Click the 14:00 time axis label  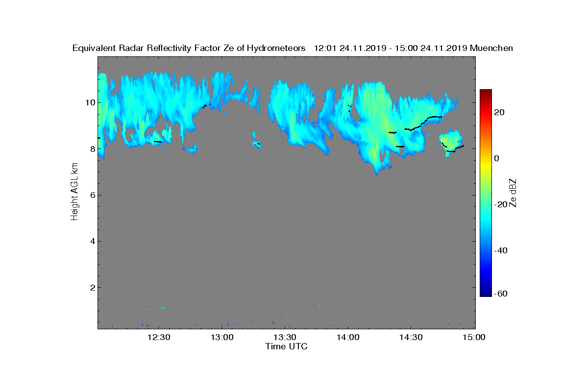tap(348, 338)
